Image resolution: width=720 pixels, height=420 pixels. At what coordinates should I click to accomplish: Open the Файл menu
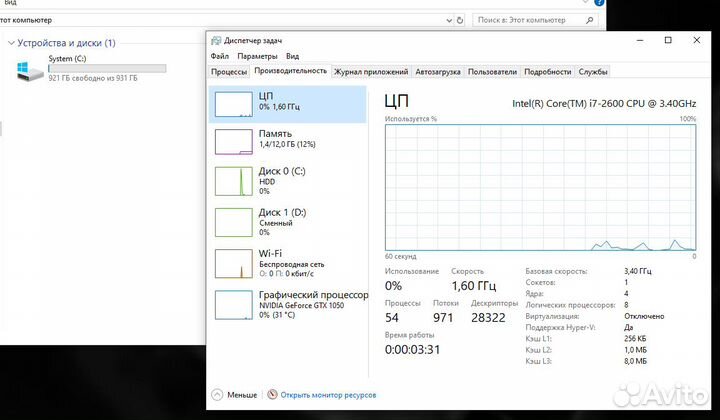[219, 56]
